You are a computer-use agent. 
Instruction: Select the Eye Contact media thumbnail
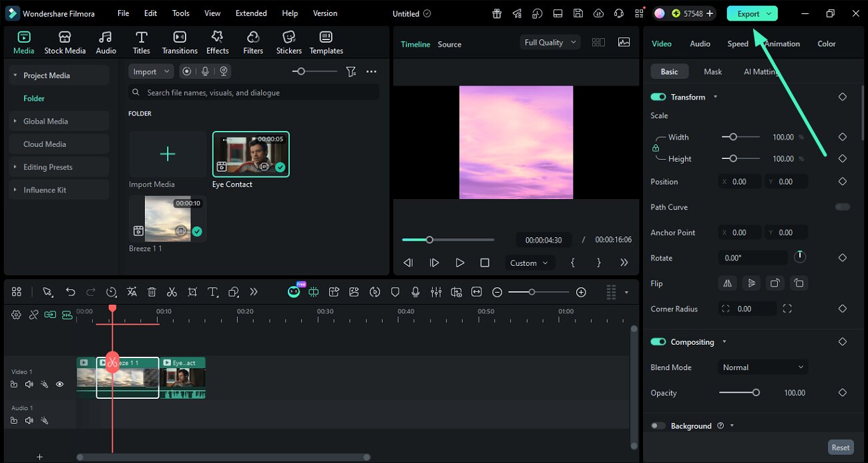[x=251, y=154]
